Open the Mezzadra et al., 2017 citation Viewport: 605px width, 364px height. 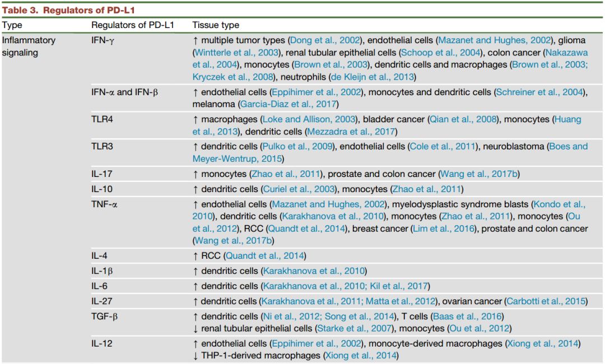351,132
